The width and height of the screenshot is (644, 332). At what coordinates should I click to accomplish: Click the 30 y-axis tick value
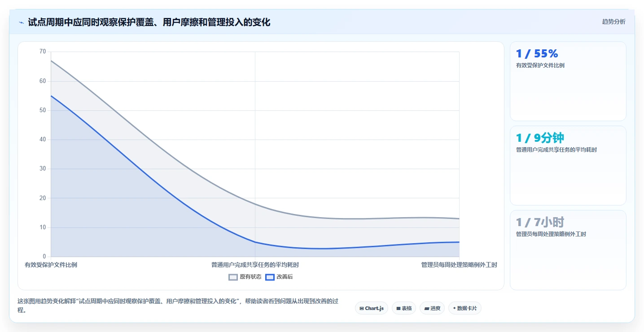coord(43,169)
